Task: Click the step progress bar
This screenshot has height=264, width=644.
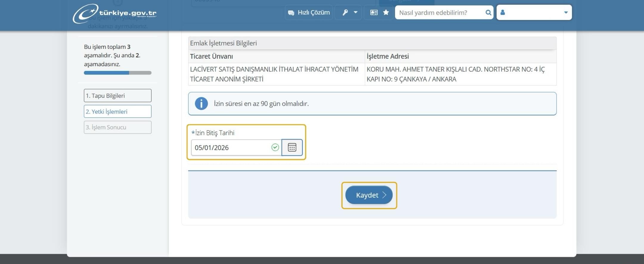Action: click(x=117, y=73)
